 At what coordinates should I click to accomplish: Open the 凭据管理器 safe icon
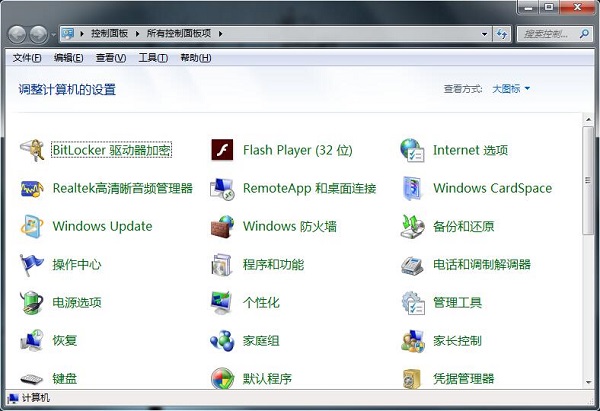(412, 378)
